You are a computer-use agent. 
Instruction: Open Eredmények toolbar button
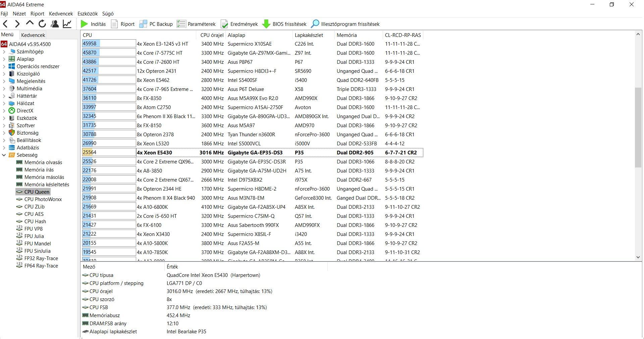239,24
